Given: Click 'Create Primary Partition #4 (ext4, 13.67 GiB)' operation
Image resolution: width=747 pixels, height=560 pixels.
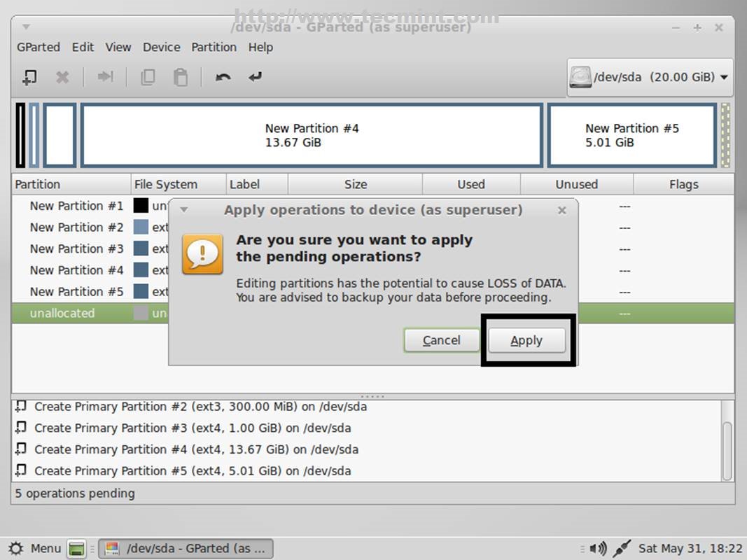Looking at the screenshot, I should (196, 449).
